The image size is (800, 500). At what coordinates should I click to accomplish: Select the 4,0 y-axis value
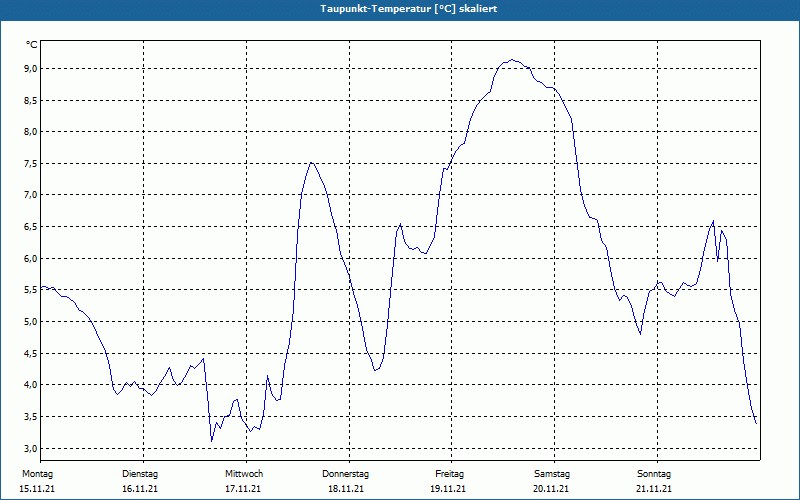click(30, 385)
